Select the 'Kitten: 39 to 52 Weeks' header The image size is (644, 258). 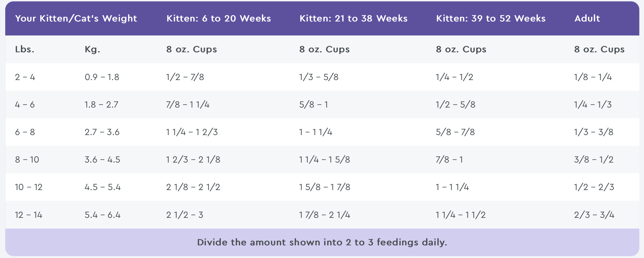pyautogui.click(x=491, y=18)
